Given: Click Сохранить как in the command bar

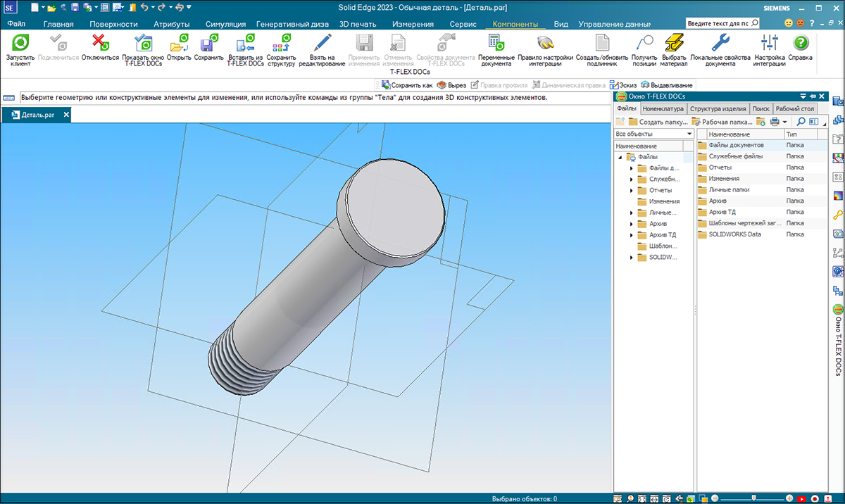Looking at the screenshot, I should point(407,84).
